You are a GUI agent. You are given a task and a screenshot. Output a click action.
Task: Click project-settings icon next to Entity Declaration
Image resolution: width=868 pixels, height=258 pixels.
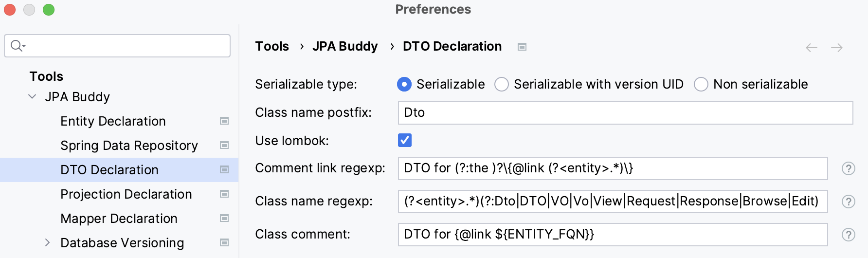coord(224,121)
